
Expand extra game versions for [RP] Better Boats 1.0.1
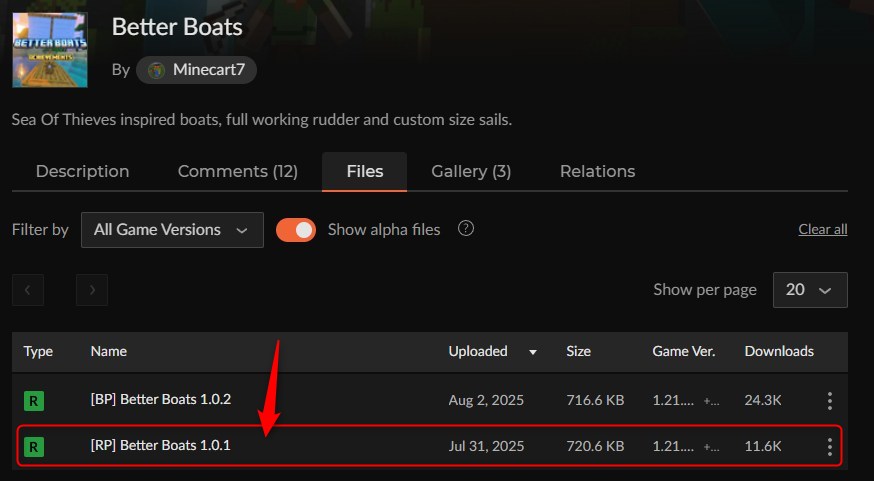click(712, 446)
